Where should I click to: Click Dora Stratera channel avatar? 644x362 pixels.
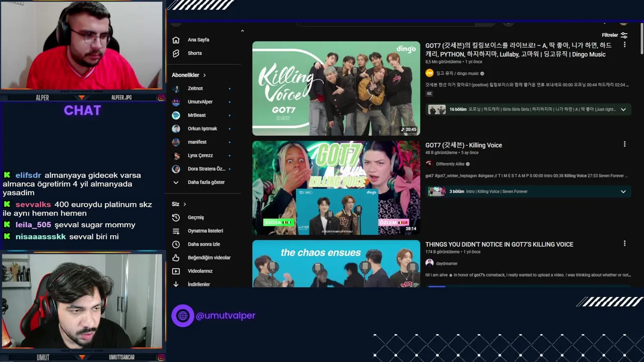pos(176,169)
